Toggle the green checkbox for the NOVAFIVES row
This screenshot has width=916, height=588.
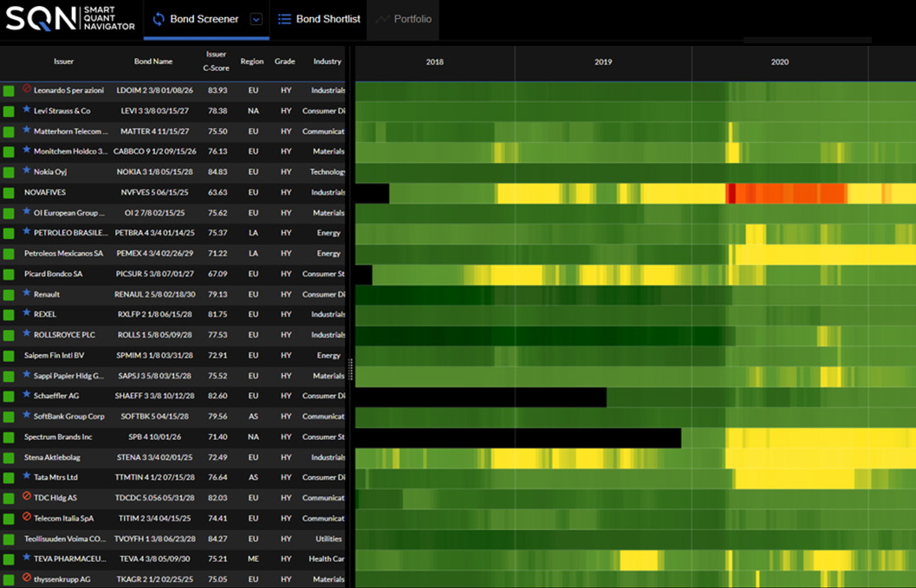point(9,192)
